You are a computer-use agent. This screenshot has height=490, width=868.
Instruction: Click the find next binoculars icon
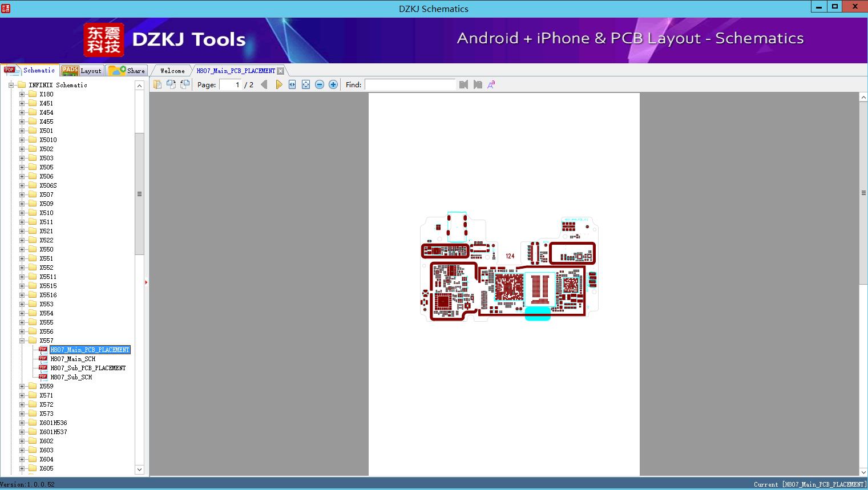click(478, 84)
